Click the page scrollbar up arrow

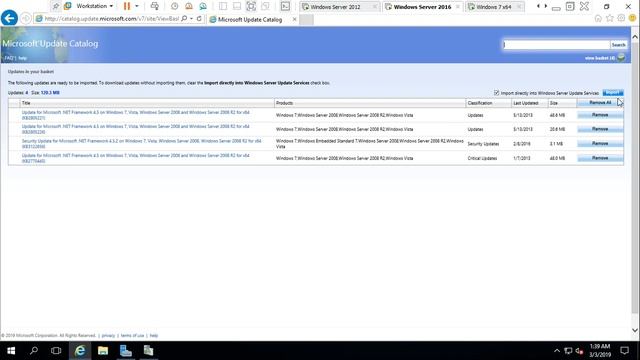(635, 37)
